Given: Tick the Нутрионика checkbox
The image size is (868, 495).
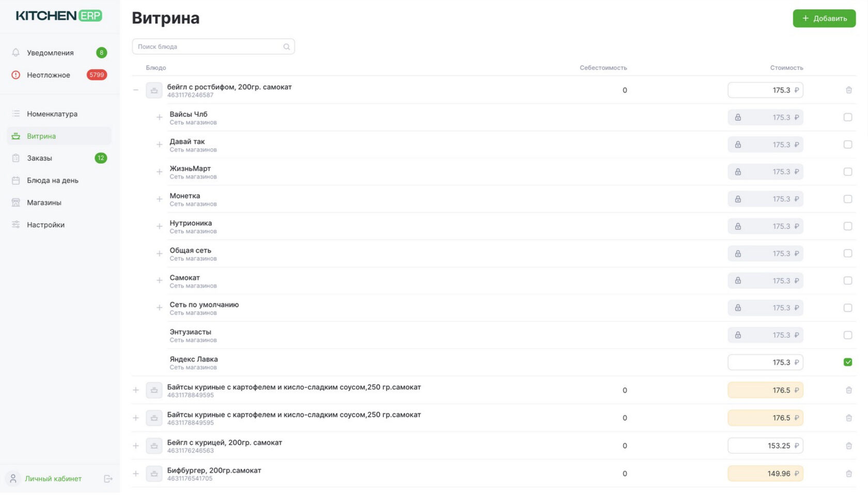Looking at the screenshot, I should click(x=847, y=226).
